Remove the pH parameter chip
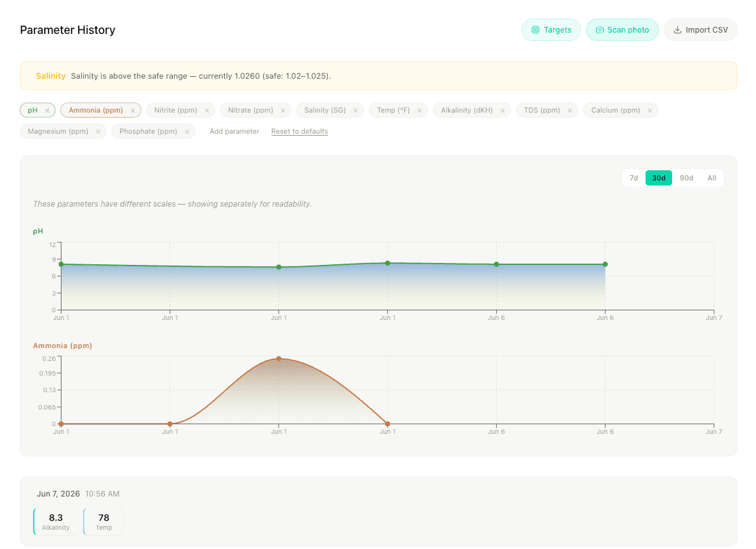Screen dimensions: 756x549 pyautogui.click(x=47, y=111)
